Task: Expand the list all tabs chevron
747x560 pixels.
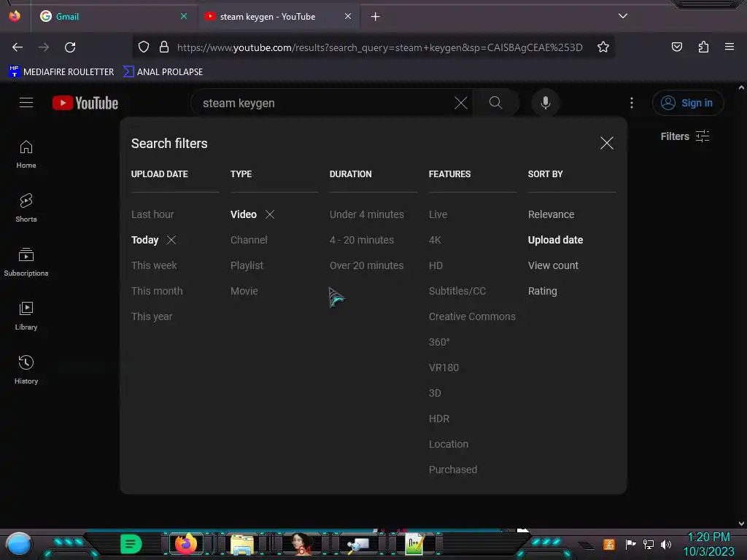Action: [x=623, y=16]
